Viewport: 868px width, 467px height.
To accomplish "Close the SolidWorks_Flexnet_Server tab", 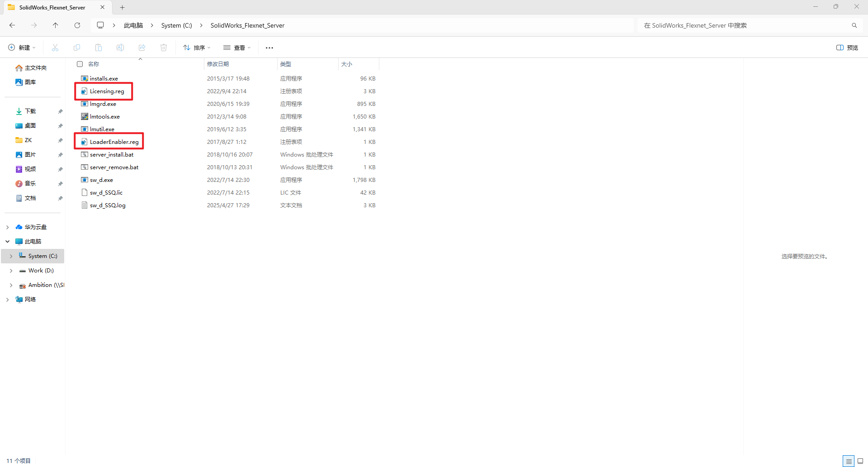I will (103, 7).
